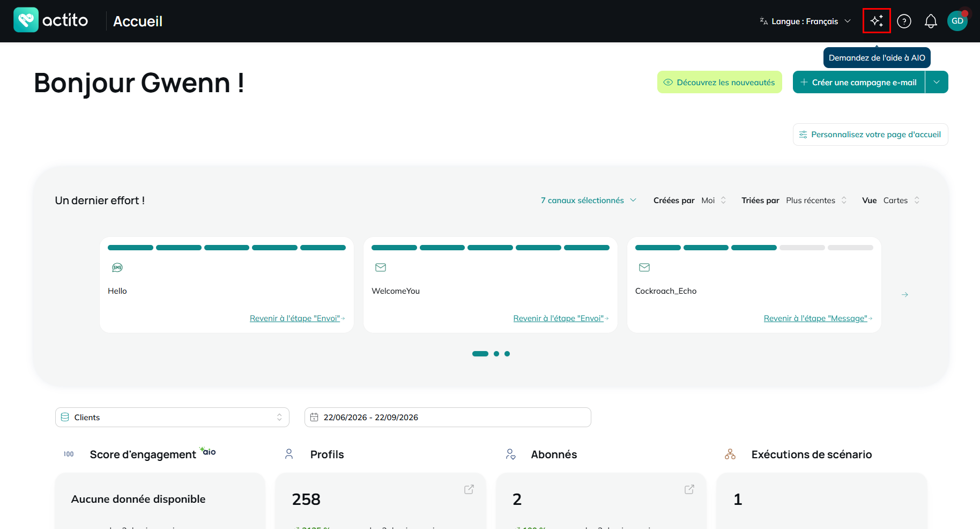Open the Abonnés card external link icon
The image size is (980, 529).
click(689, 489)
